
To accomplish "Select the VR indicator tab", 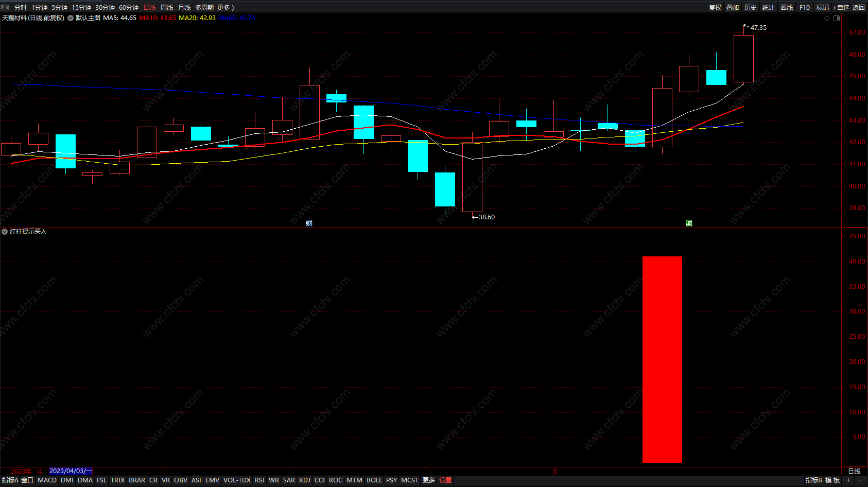I will (165, 480).
